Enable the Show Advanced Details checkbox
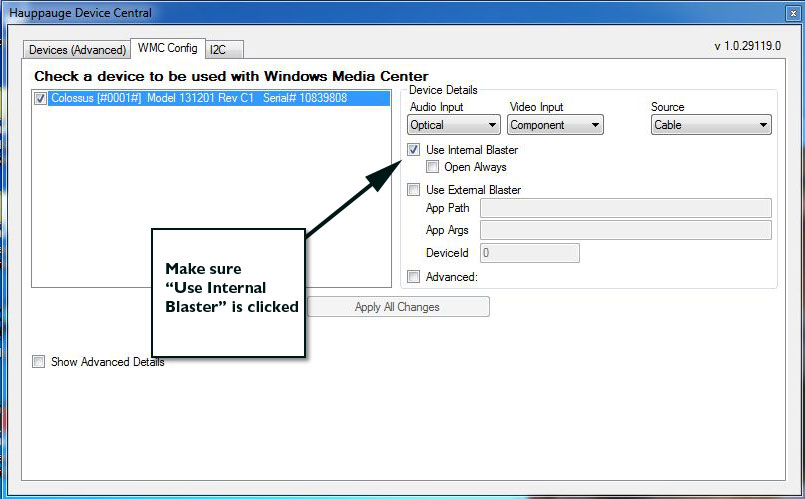 (x=39, y=362)
